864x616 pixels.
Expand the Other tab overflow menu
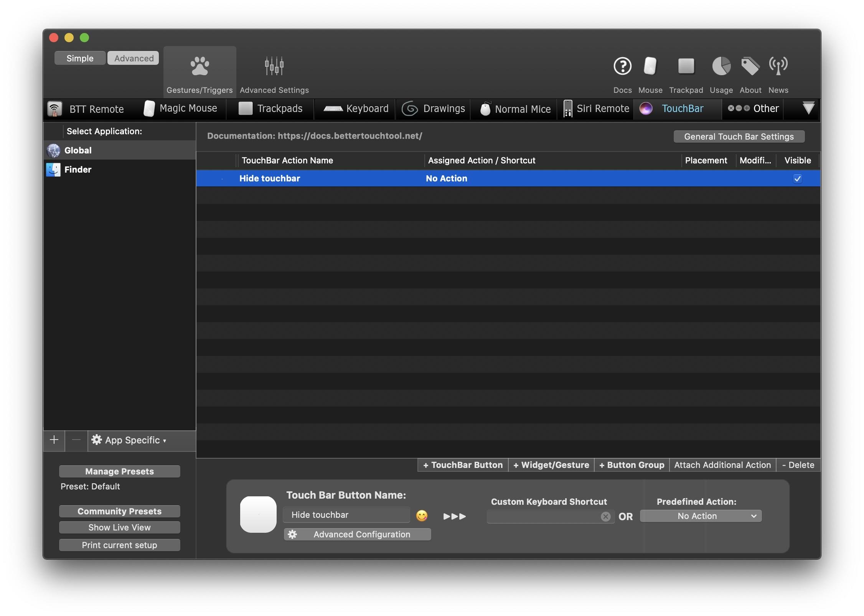(809, 109)
